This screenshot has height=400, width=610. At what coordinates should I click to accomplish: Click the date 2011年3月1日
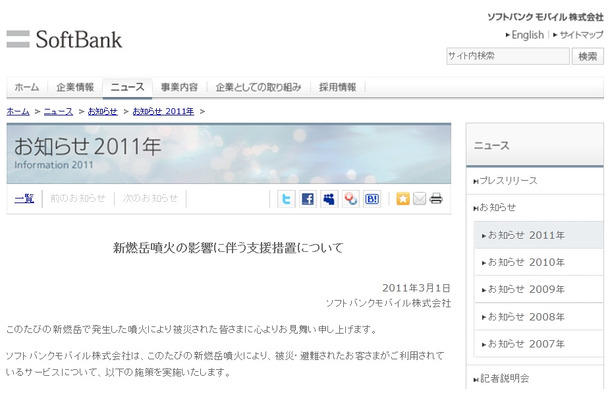pos(416,288)
